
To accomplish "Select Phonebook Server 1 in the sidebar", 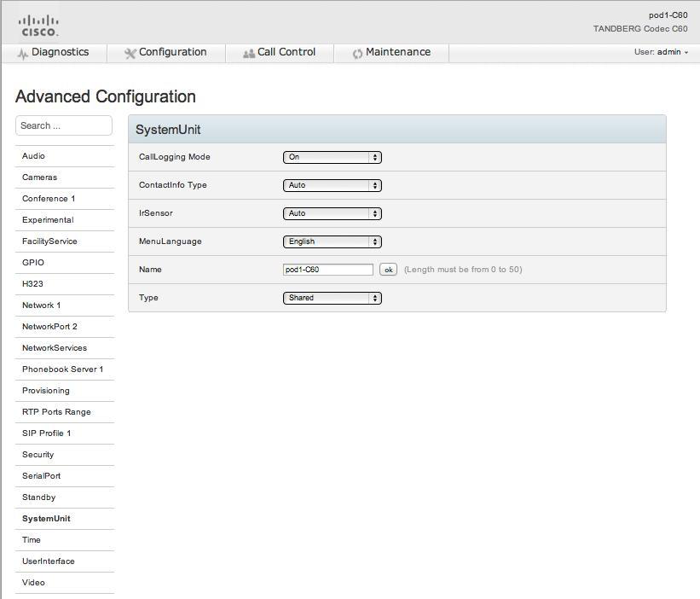I will pyautogui.click(x=65, y=369).
